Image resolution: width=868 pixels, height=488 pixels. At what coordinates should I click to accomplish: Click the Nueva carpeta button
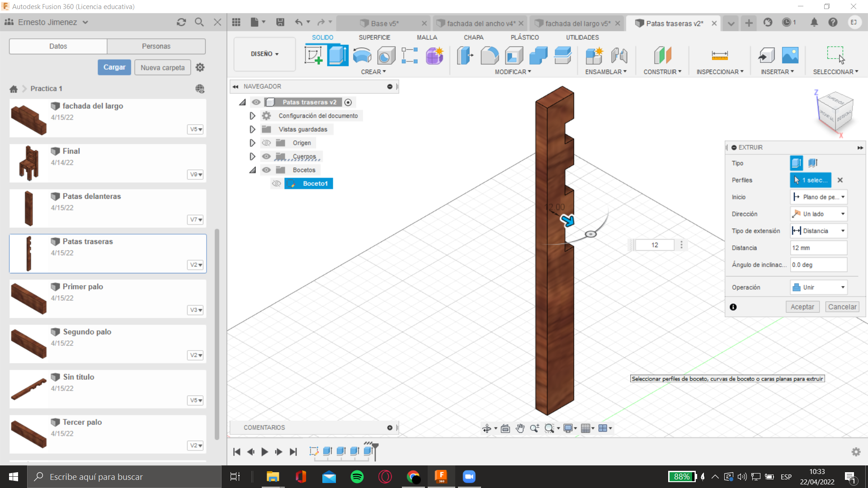click(x=163, y=67)
